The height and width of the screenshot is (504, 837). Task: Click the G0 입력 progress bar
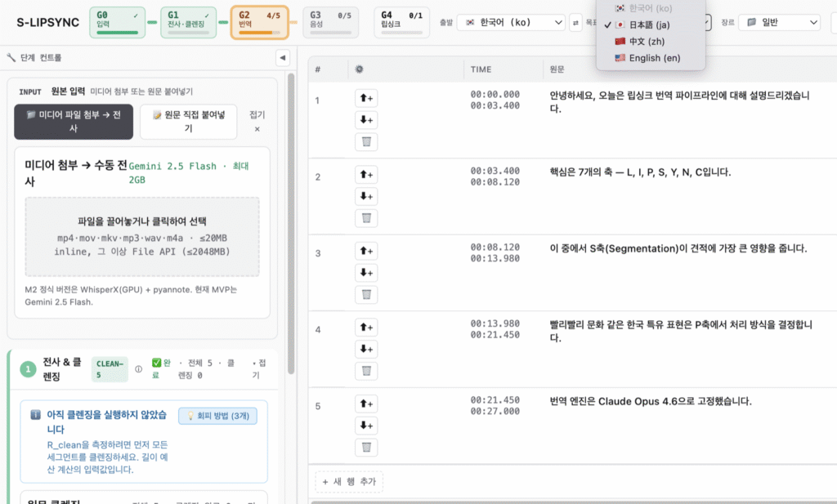(118, 33)
